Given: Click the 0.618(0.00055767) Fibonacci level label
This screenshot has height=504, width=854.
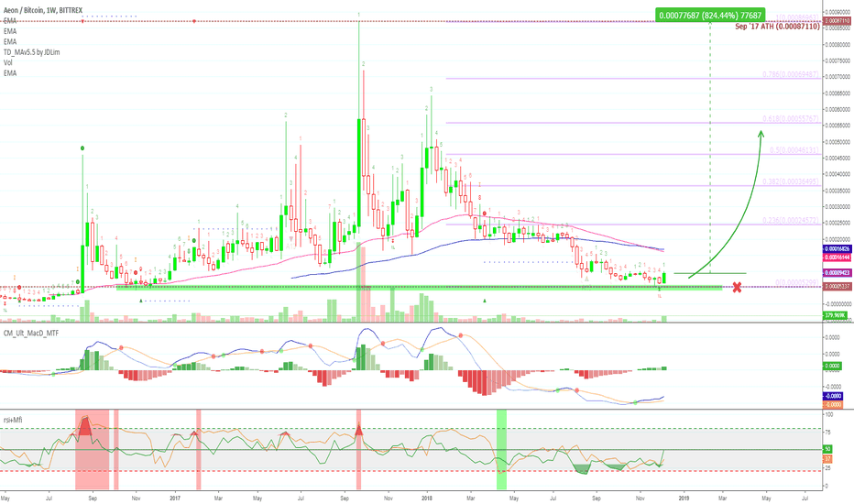Looking at the screenshot, I should [x=790, y=119].
